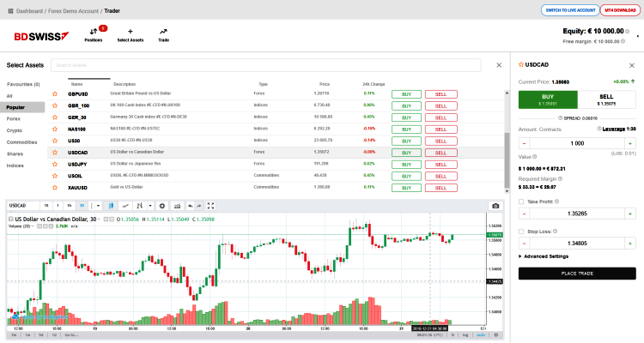Show the Indices category

(15, 165)
